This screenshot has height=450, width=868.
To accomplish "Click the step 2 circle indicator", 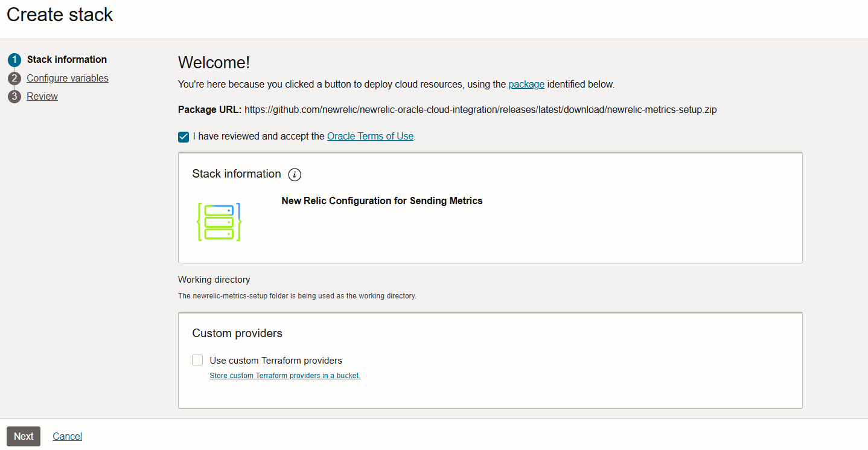I will (14, 78).
